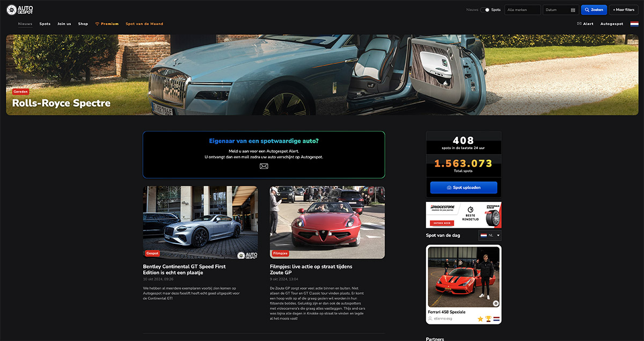Open the + Meer filters button
The width and height of the screenshot is (644, 341).
(x=624, y=10)
